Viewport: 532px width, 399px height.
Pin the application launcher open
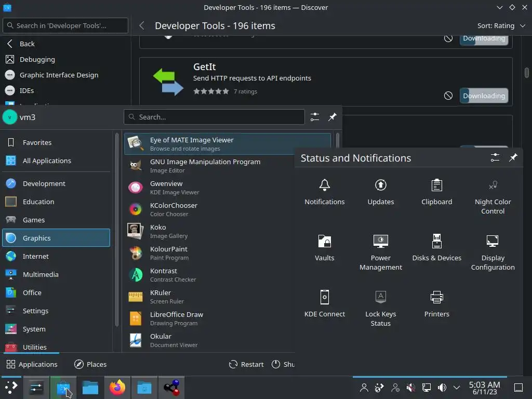332,117
